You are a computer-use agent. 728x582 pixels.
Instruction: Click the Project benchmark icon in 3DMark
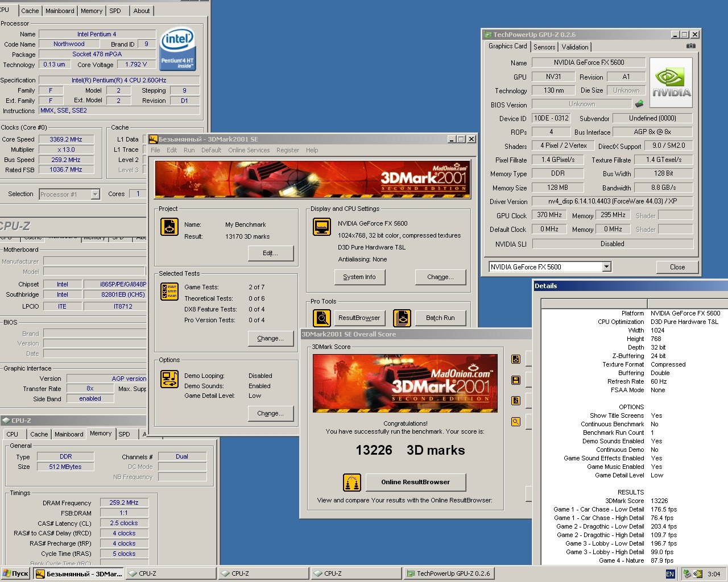click(x=169, y=227)
